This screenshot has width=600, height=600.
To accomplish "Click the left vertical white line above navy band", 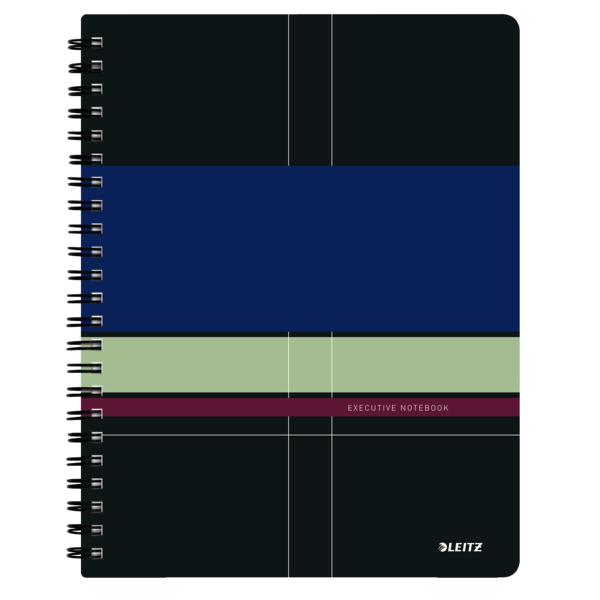I will pos(288,90).
